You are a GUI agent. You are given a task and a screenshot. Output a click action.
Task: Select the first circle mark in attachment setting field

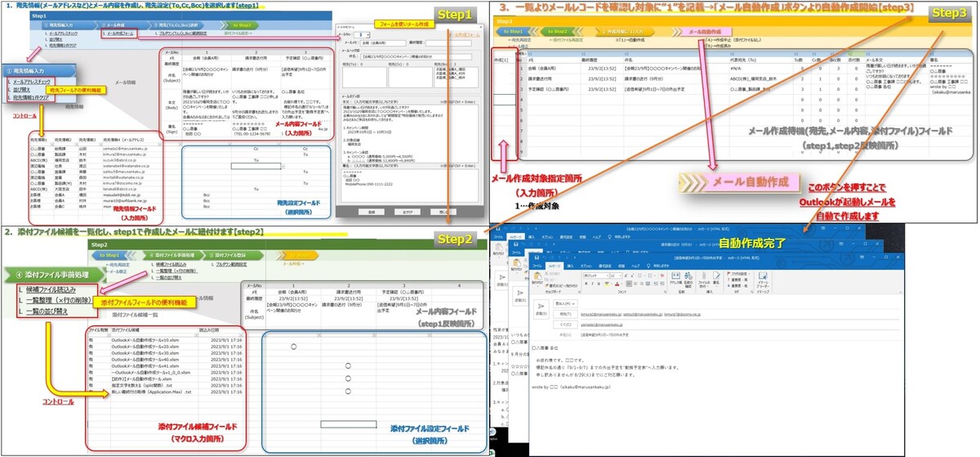tap(294, 347)
